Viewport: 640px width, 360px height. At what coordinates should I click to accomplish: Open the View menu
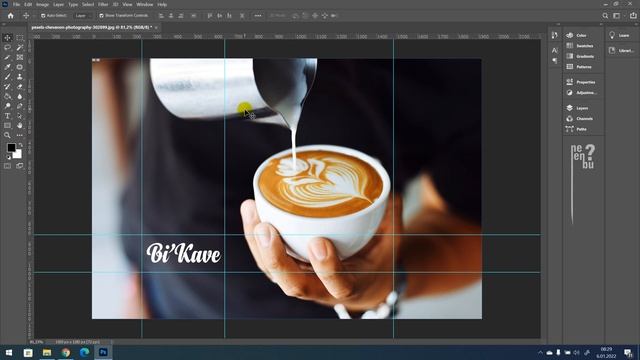tap(127, 4)
